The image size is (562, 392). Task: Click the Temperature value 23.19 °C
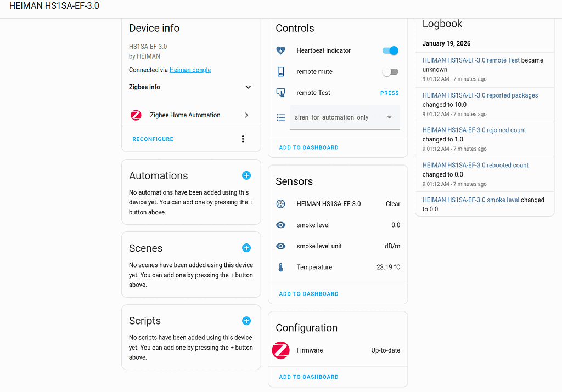point(388,267)
